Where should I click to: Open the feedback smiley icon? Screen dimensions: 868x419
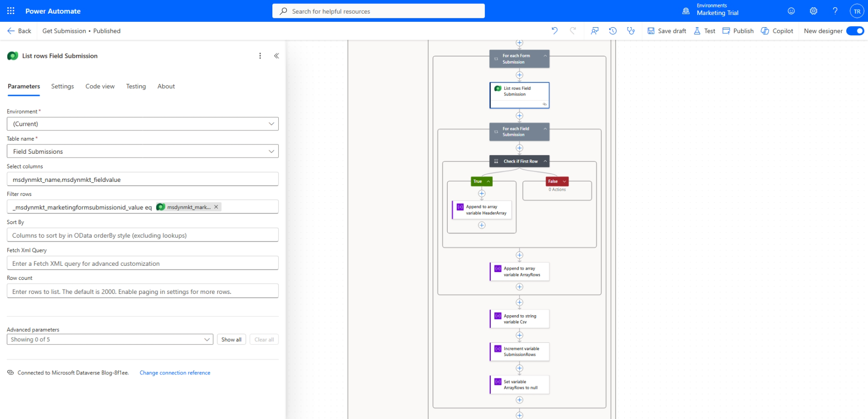tap(791, 11)
